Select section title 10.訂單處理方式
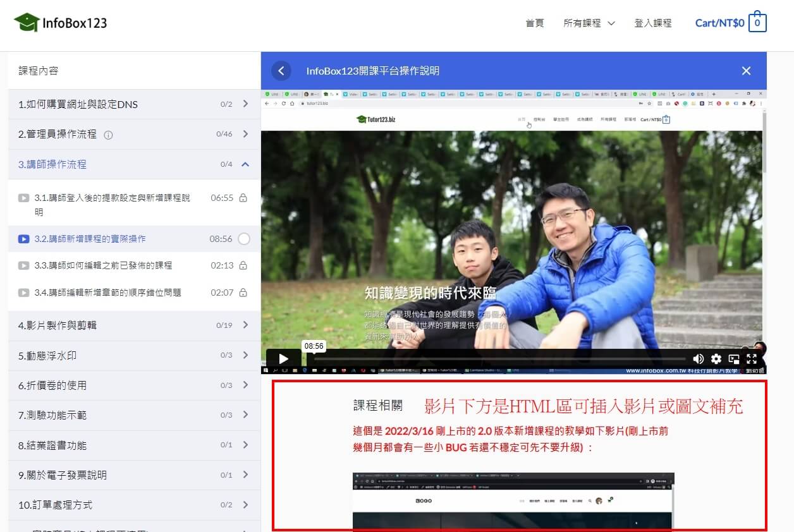This screenshot has width=794, height=532. click(55, 505)
